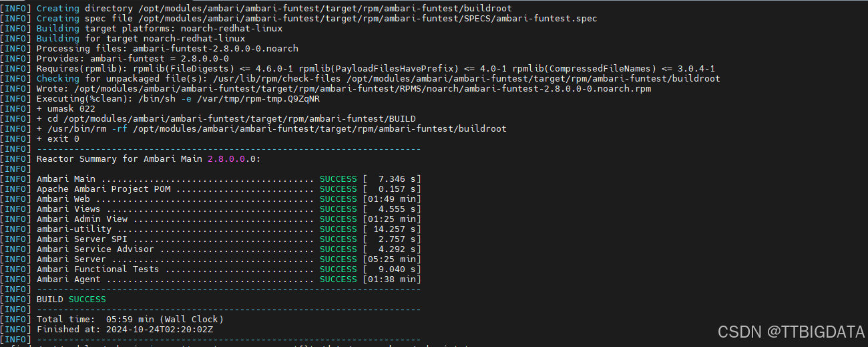The image size is (868, 347).
Task: Click the 'Creating spec file' log line
Action: point(298,19)
